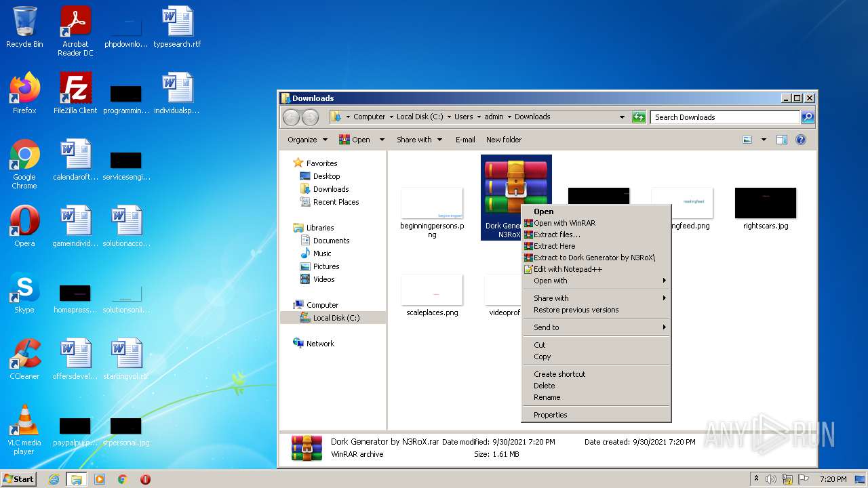This screenshot has width=868, height=488.
Task: Open VLC media player shortcut
Action: [24, 430]
